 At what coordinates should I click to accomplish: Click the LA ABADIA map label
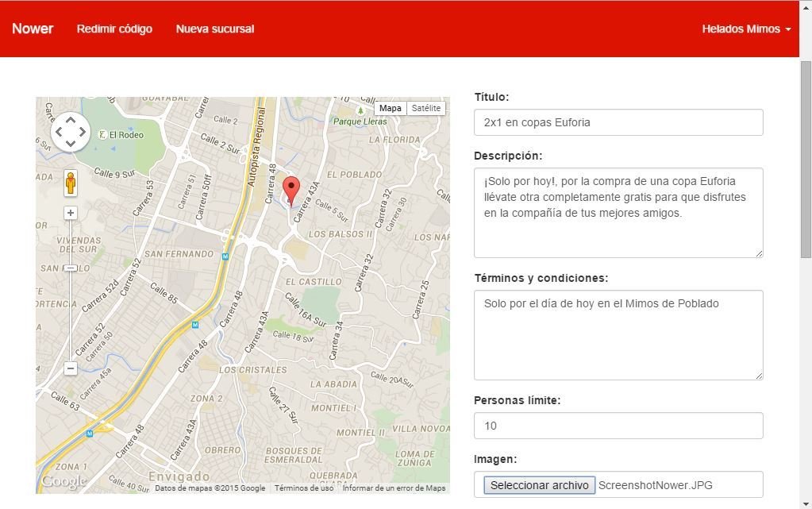click(333, 384)
